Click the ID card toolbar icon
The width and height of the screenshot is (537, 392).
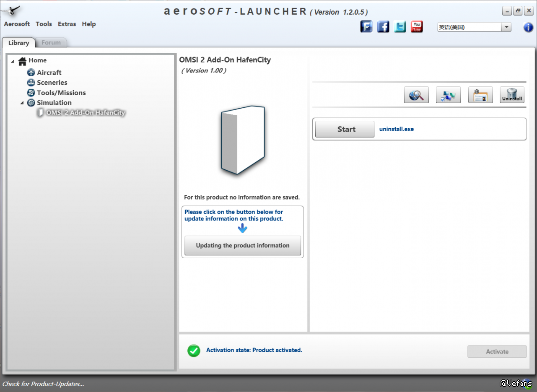pos(480,95)
